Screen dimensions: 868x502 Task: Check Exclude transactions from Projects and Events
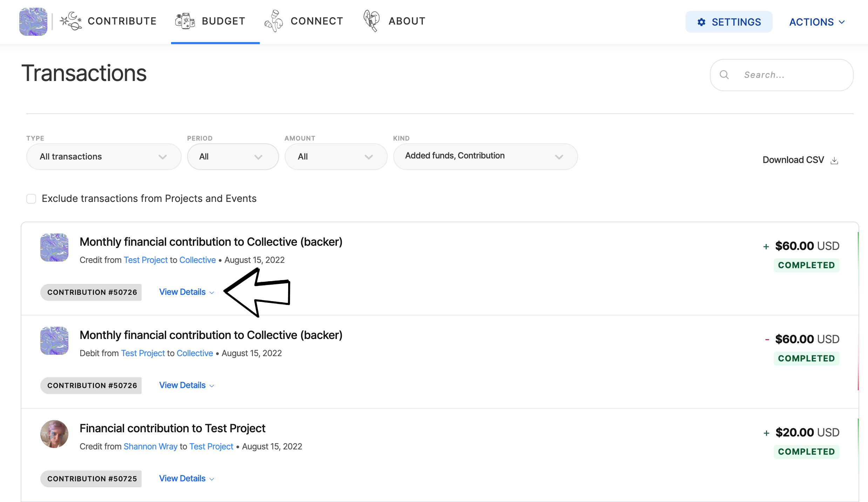pos(31,199)
